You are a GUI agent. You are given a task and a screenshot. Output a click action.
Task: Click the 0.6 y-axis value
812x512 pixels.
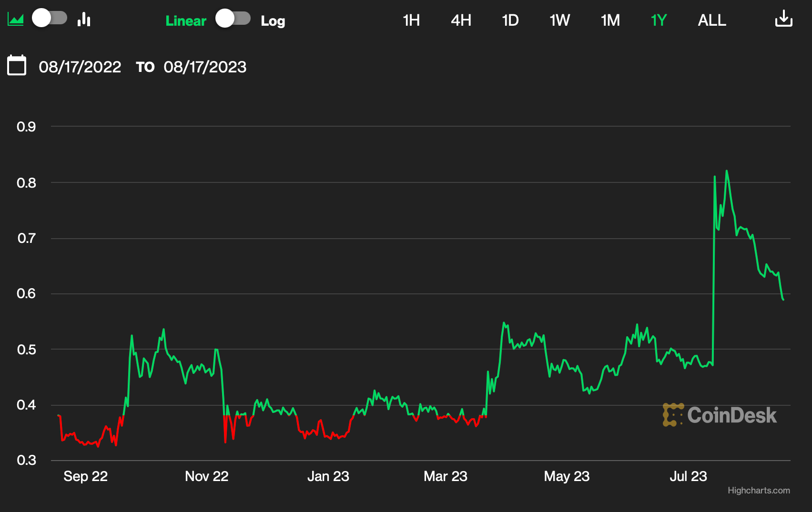point(26,293)
